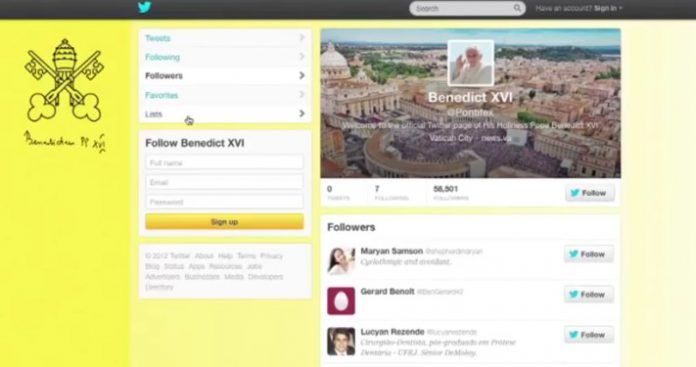
Task: Open Lucyan Rezende's name link
Action: click(x=392, y=331)
